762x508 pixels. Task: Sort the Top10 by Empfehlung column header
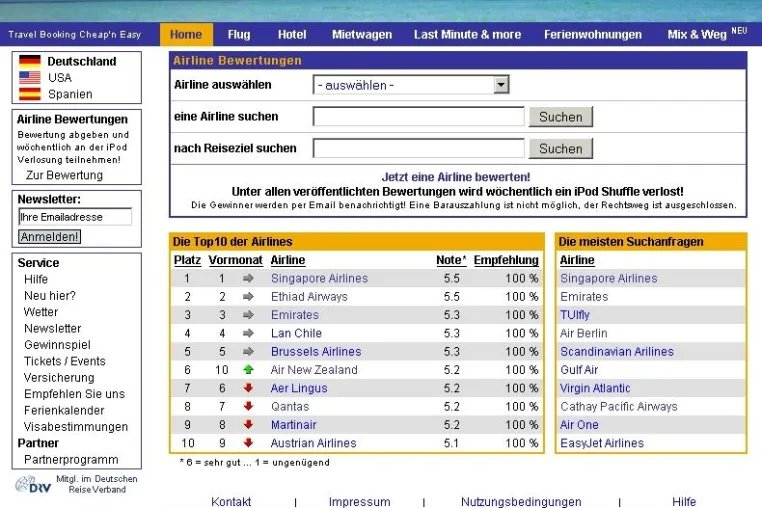click(506, 260)
